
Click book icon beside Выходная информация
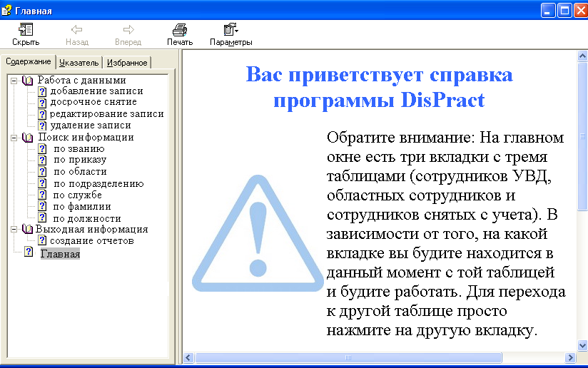[27, 229]
